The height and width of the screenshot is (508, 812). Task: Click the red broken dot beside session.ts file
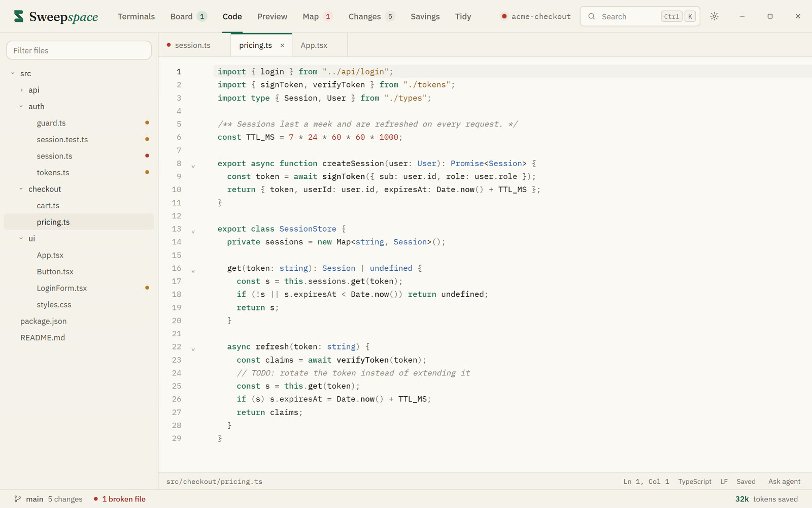pyautogui.click(x=147, y=155)
